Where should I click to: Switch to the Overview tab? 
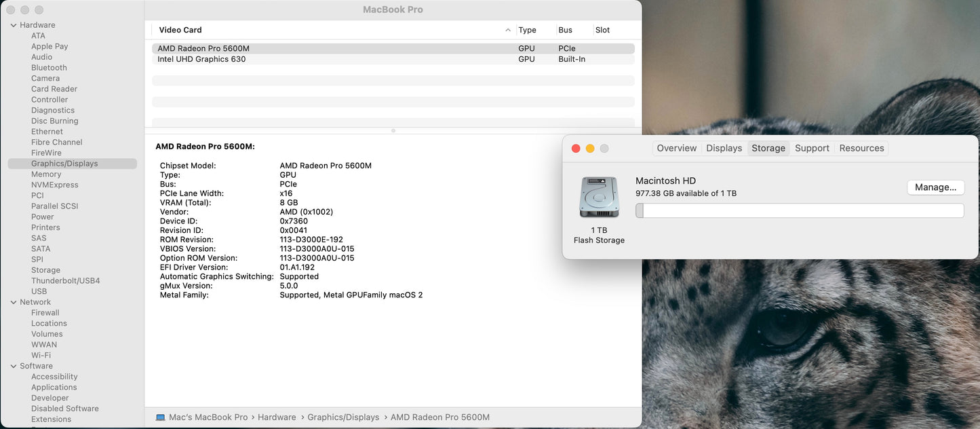676,148
